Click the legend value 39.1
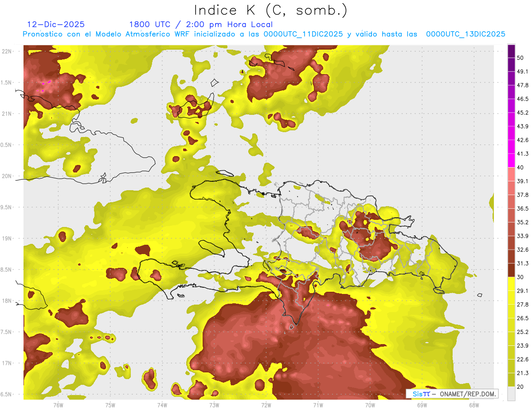The image size is (532, 411). pos(523,181)
